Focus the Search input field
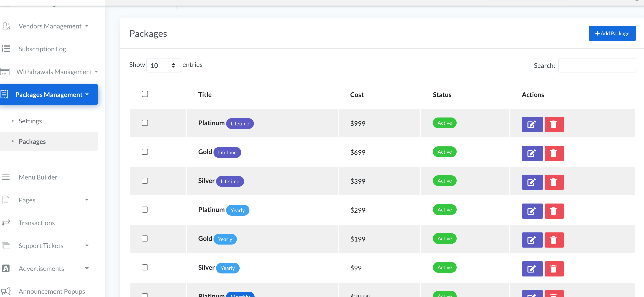The height and width of the screenshot is (297, 644). (597, 66)
